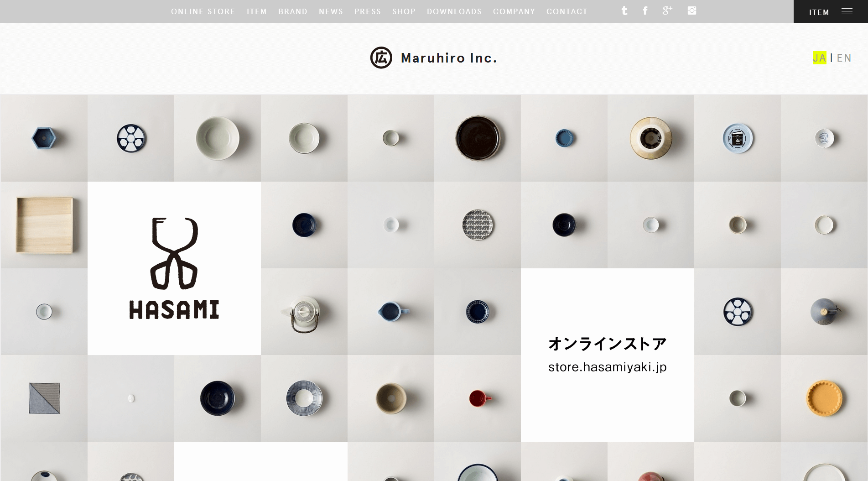Select the wooden box thumbnail
This screenshot has height=481, width=868.
click(x=44, y=225)
